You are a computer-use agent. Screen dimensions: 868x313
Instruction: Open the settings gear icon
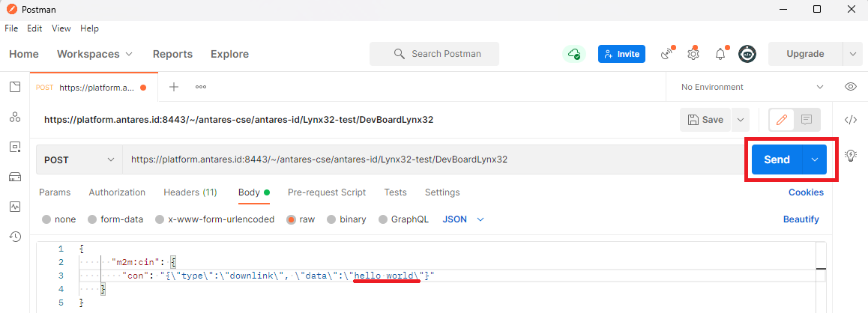coord(693,54)
